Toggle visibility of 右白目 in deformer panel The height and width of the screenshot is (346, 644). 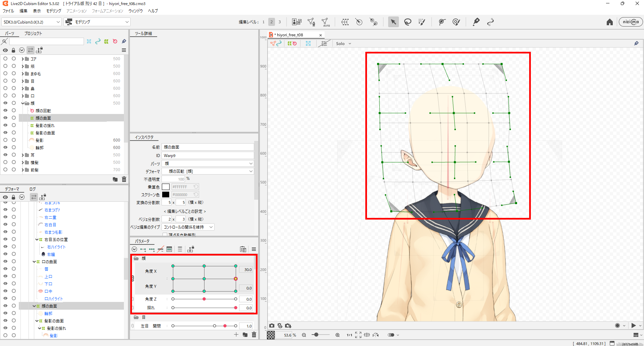(x=5, y=224)
